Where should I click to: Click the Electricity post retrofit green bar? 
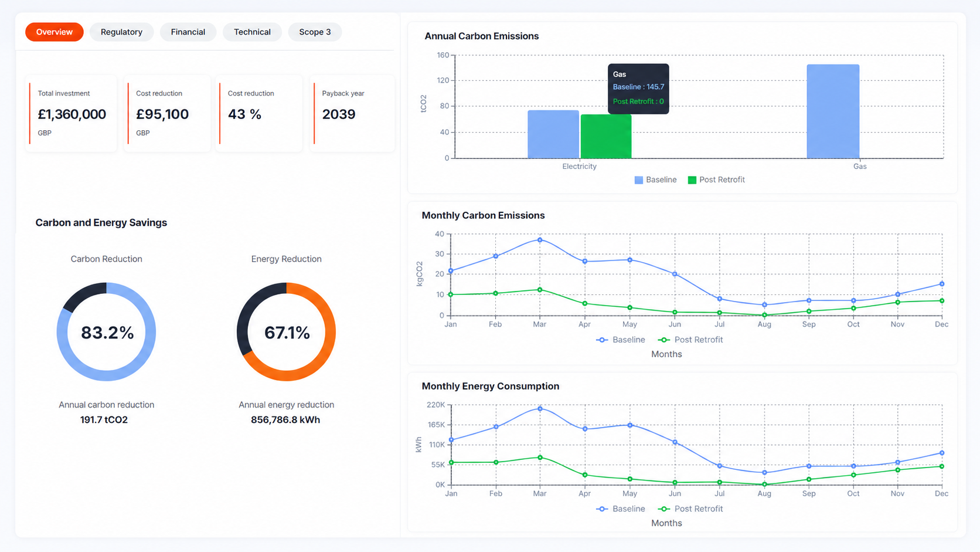[x=606, y=136]
